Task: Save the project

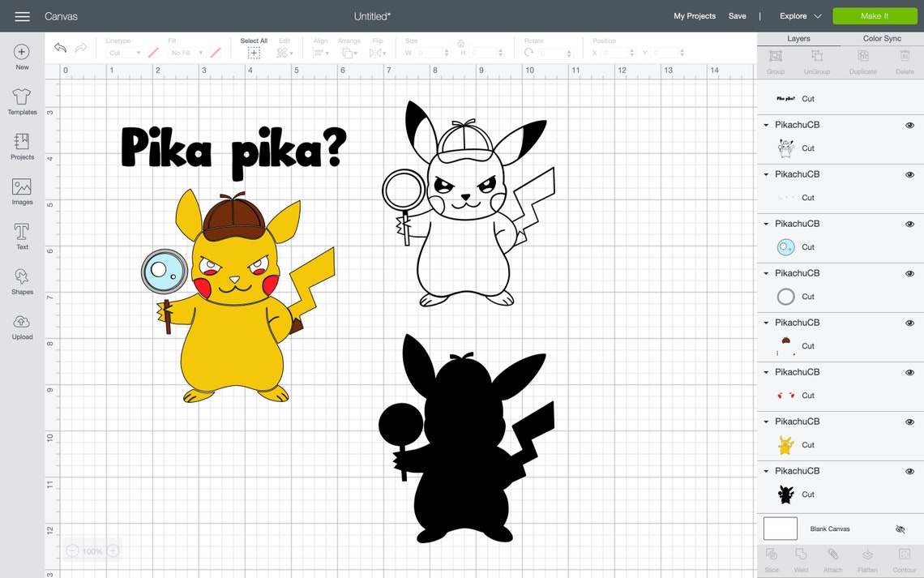Action: (738, 16)
